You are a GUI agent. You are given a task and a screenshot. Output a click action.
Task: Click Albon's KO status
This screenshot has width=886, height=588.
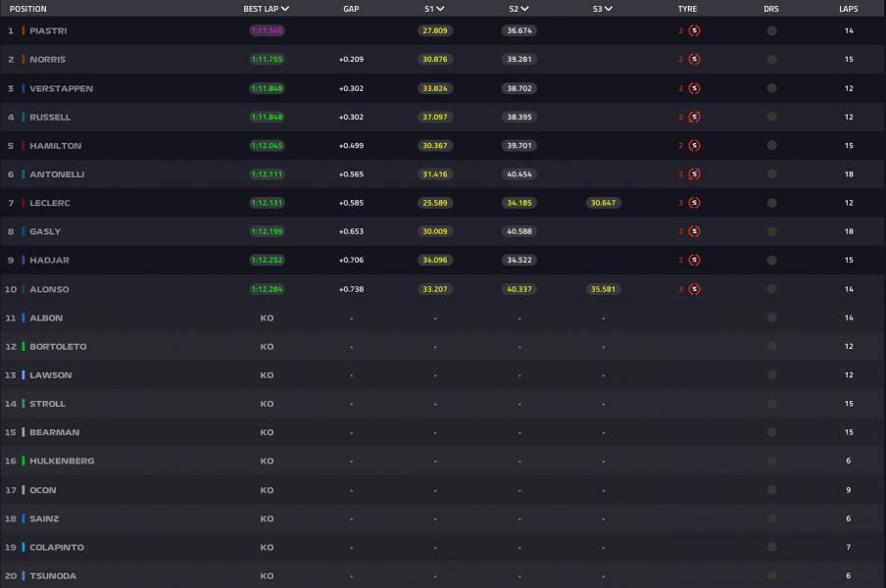(267, 318)
